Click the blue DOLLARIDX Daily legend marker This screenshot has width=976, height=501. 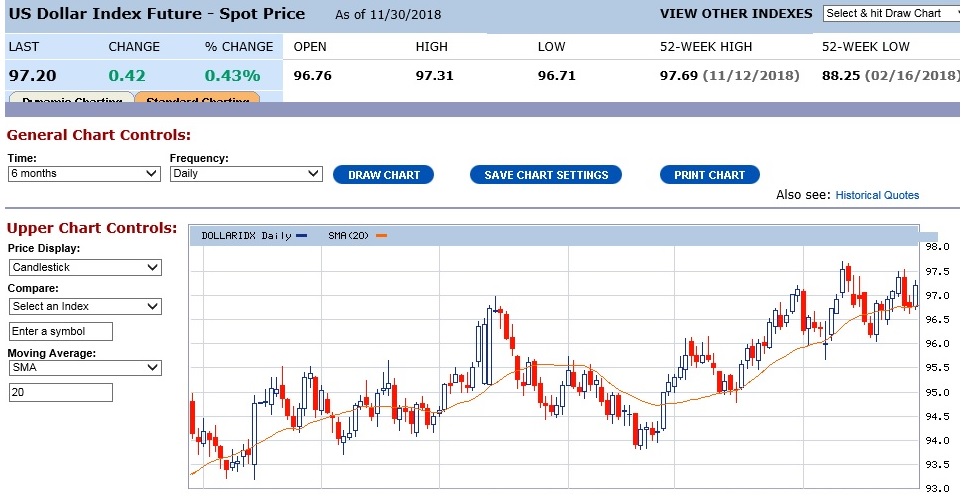click(302, 236)
